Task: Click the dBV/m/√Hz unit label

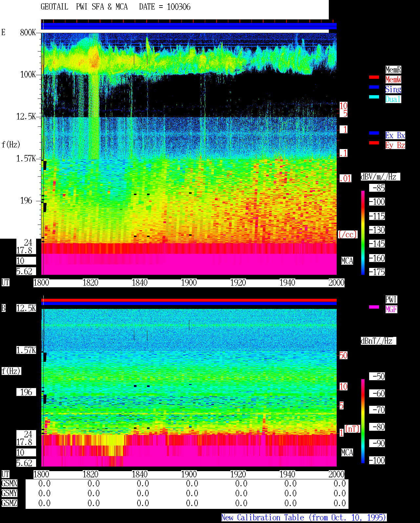Action: pos(380,177)
